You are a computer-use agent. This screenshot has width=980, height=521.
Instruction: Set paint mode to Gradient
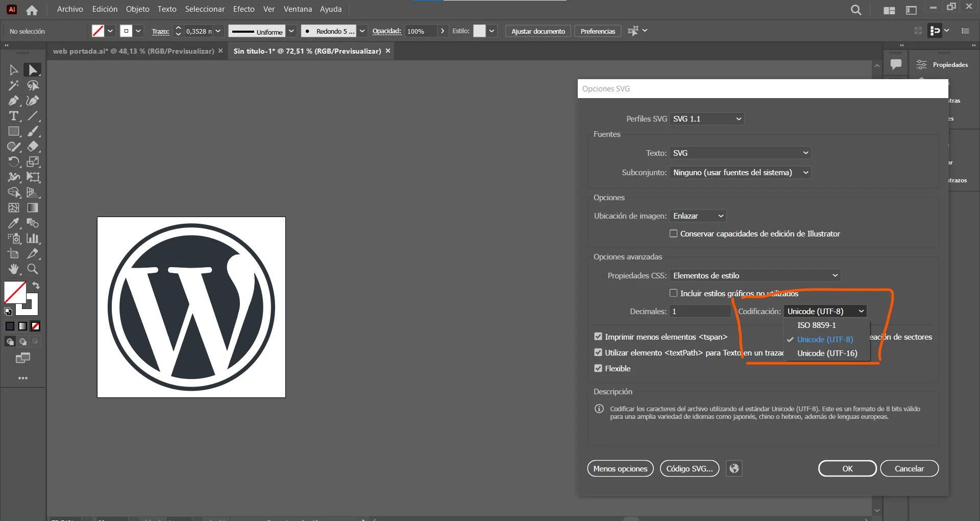point(22,326)
